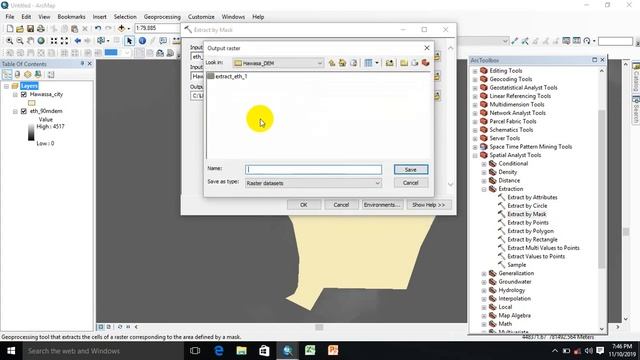
Task: Click Cancel in Output raster dialog
Action: click(x=411, y=183)
